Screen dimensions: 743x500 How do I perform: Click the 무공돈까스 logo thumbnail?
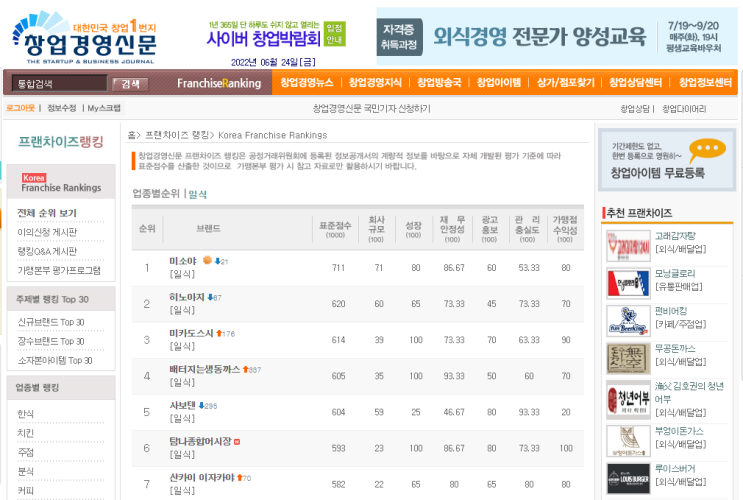pos(628,359)
